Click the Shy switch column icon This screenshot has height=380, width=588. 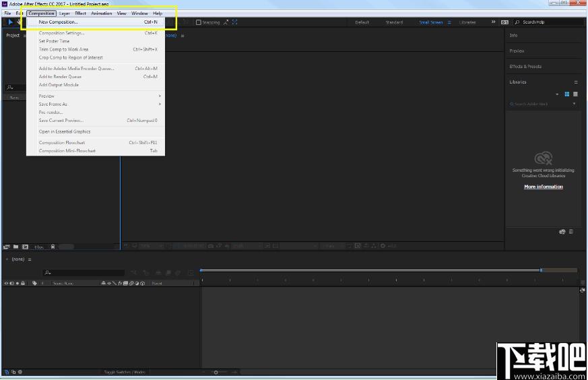pyautogui.click(x=104, y=283)
